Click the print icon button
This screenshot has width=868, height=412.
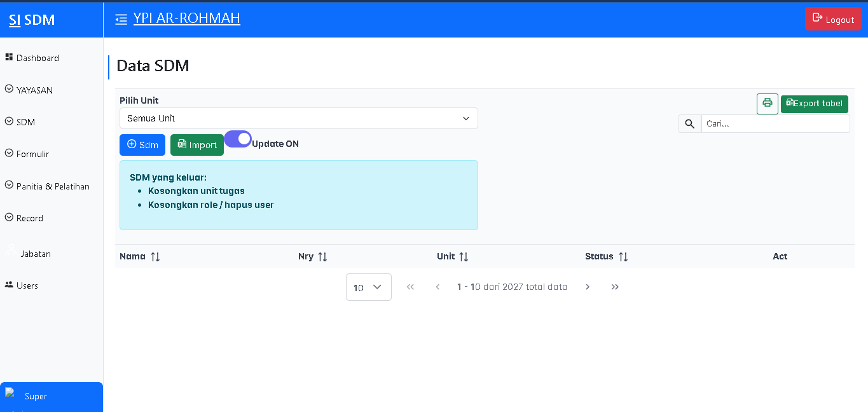pos(767,104)
